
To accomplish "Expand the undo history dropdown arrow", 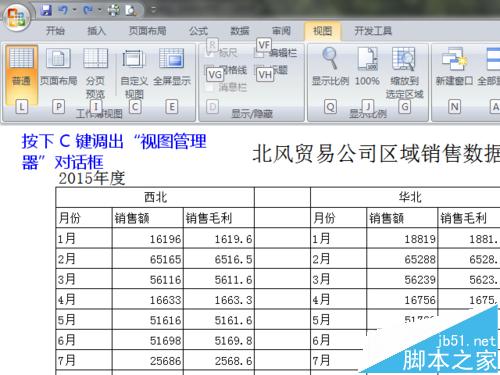I will [x=74, y=10].
